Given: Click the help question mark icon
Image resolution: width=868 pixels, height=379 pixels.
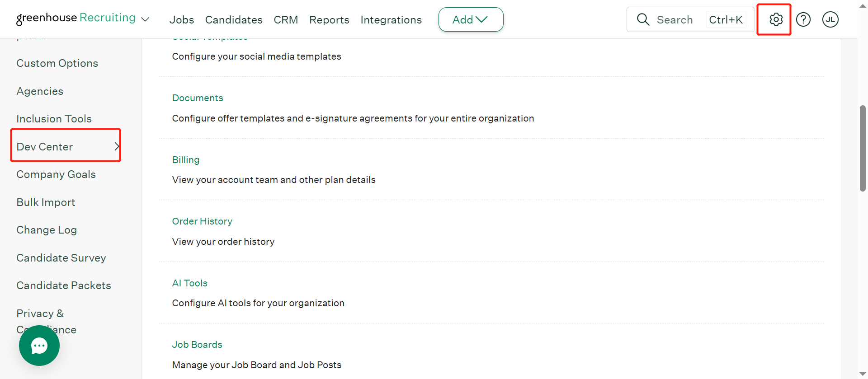Looking at the screenshot, I should [x=803, y=19].
